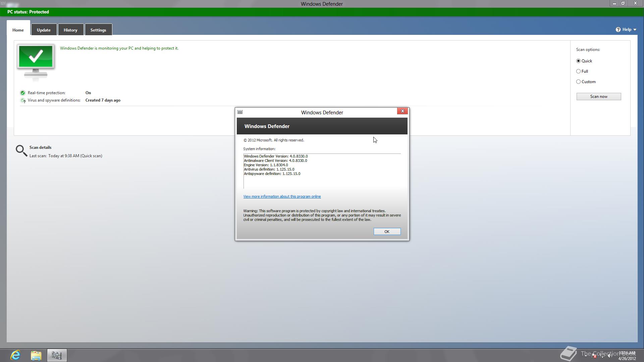Click the Windows Defender Version 4.0.8330.0 line
The height and width of the screenshot is (362, 644).
[x=276, y=156]
